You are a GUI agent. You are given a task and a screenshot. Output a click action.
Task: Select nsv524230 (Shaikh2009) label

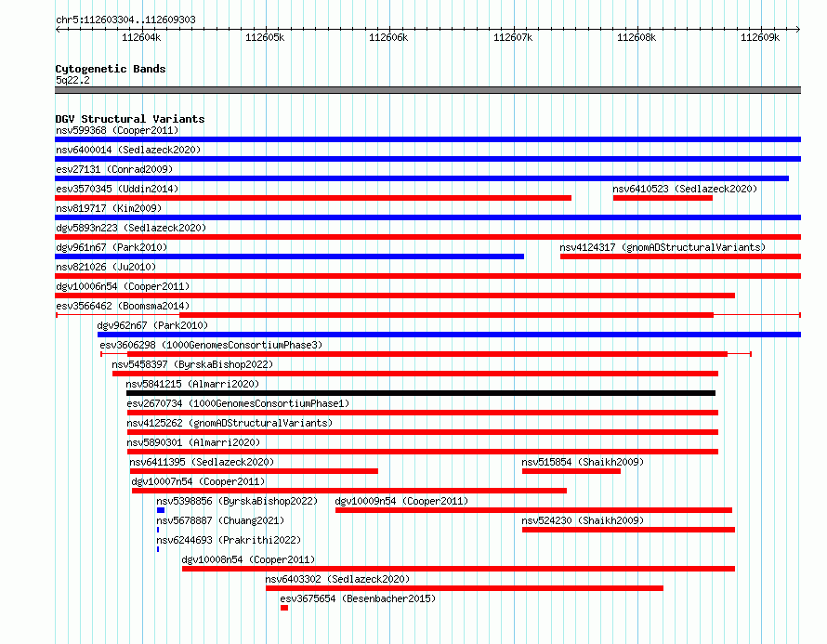tap(583, 520)
